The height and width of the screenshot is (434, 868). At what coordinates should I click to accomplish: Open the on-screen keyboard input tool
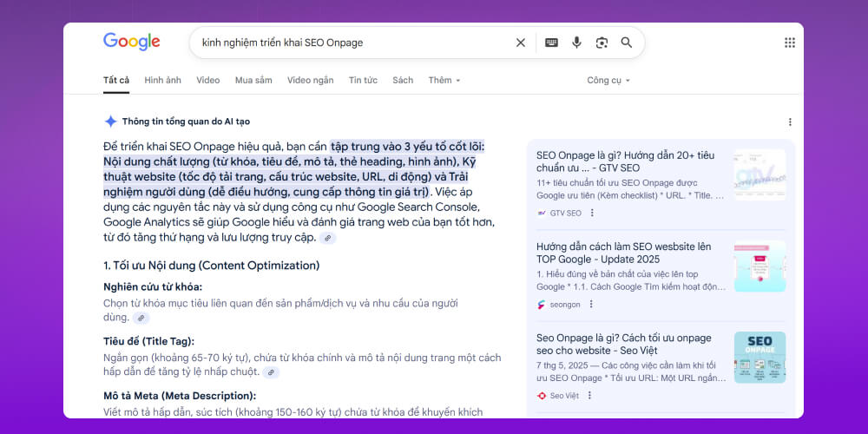551,43
